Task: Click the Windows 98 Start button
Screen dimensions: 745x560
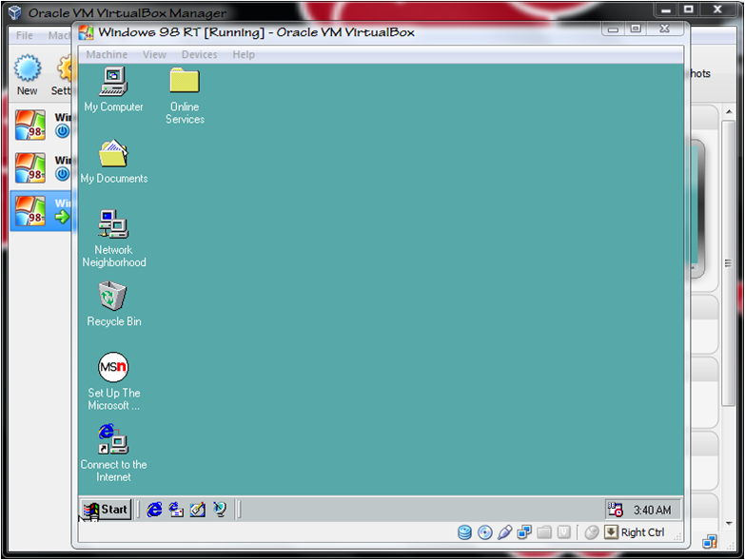Action: [x=106, y=510]
